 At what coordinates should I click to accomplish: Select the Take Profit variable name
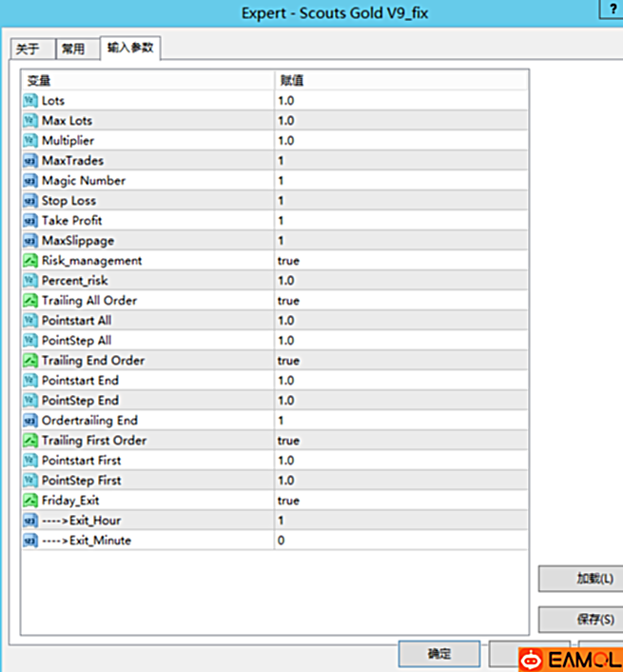[x=72, y=221]
